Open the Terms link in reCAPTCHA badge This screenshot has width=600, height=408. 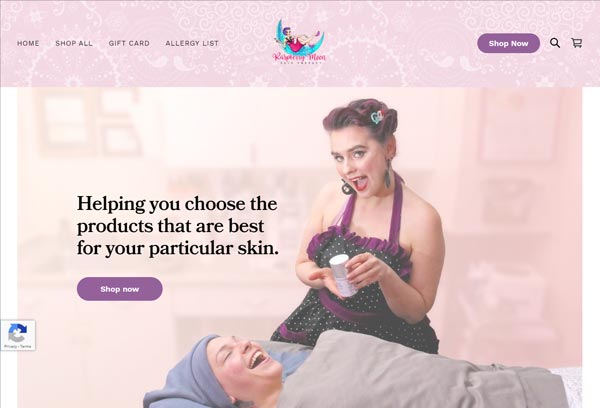point(26,346)
